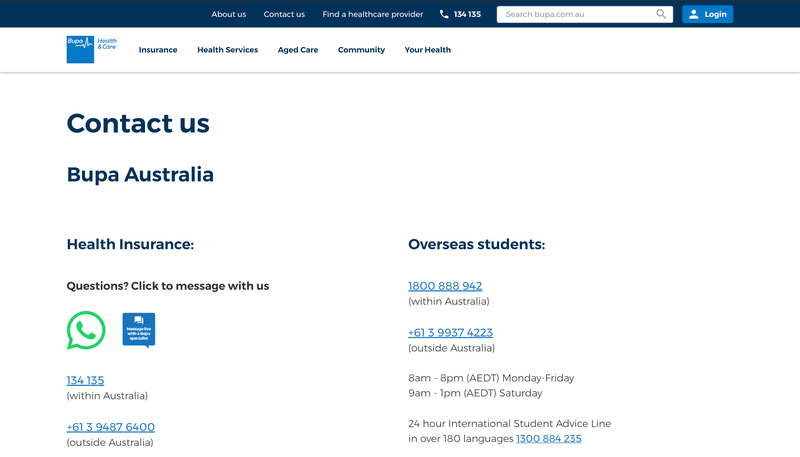
Task: Select the Contact us heading
Action: tap(138, 123)
